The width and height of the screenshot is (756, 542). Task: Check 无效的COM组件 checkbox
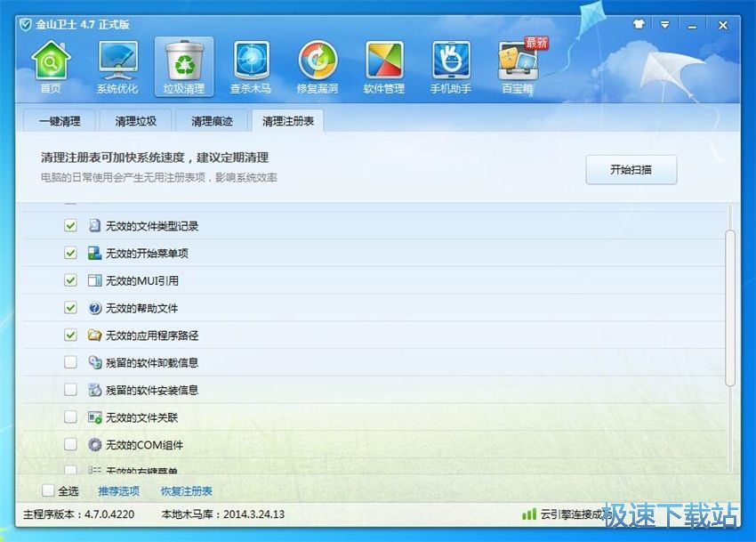point(70,444)
